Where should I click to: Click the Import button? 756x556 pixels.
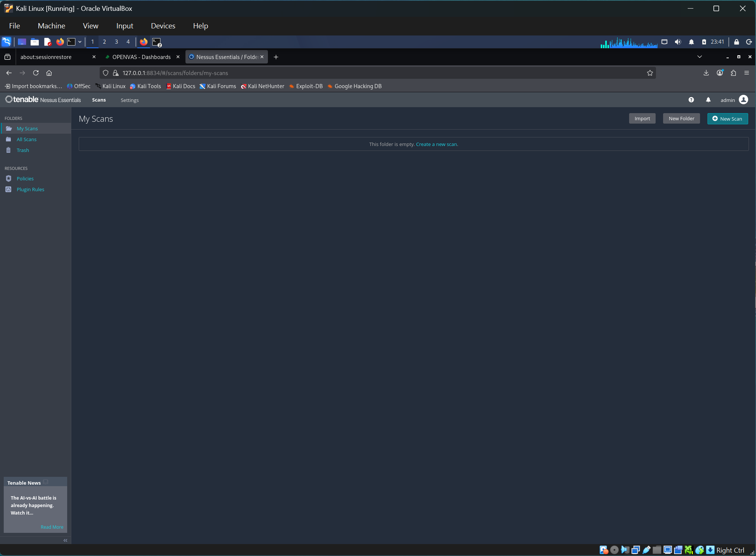(x=642, y=118)
